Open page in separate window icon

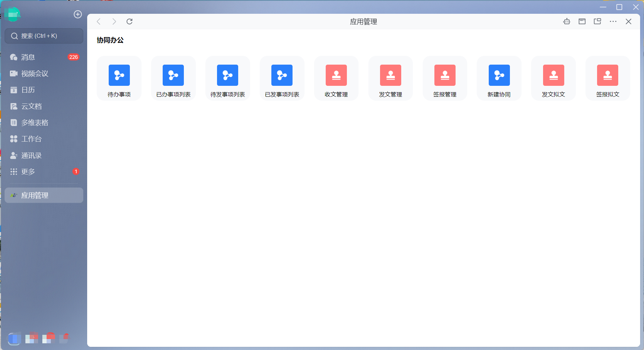point(597,22)
